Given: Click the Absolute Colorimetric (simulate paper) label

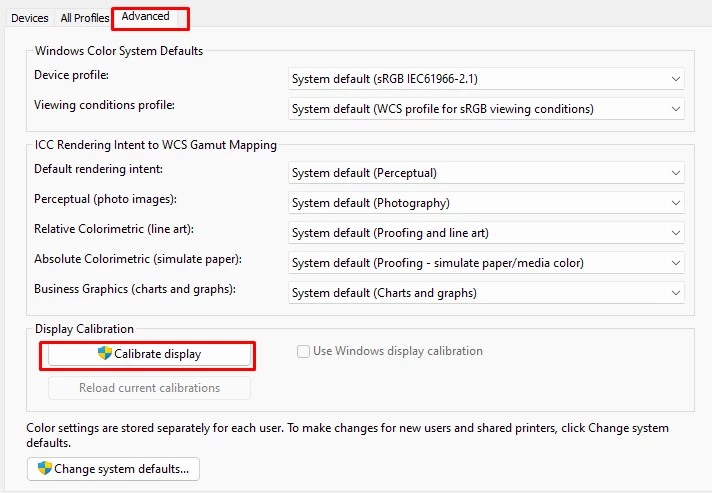Looking at the screenshot, I should 138,259.
